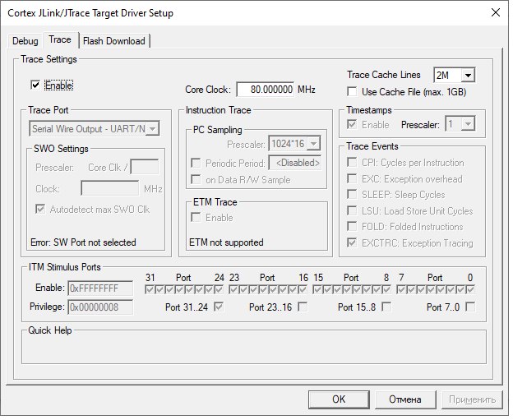Open the PC Sampling Prescaler dropdown
Viewport: 513px width, 420px height.
tap(294, 144)
